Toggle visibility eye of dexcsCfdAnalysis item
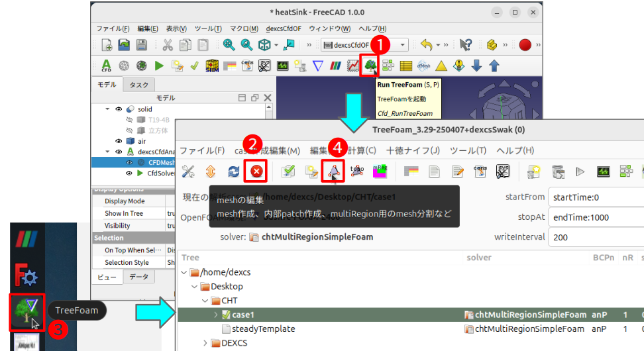The height and width of the screenshot is (351, 644). click(x=119, y=152)
